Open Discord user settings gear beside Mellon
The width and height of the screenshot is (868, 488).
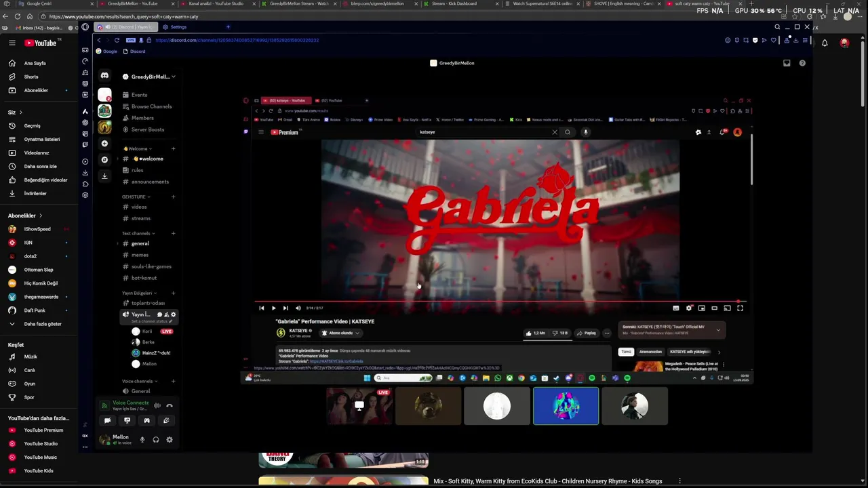(x=170, y=439)
